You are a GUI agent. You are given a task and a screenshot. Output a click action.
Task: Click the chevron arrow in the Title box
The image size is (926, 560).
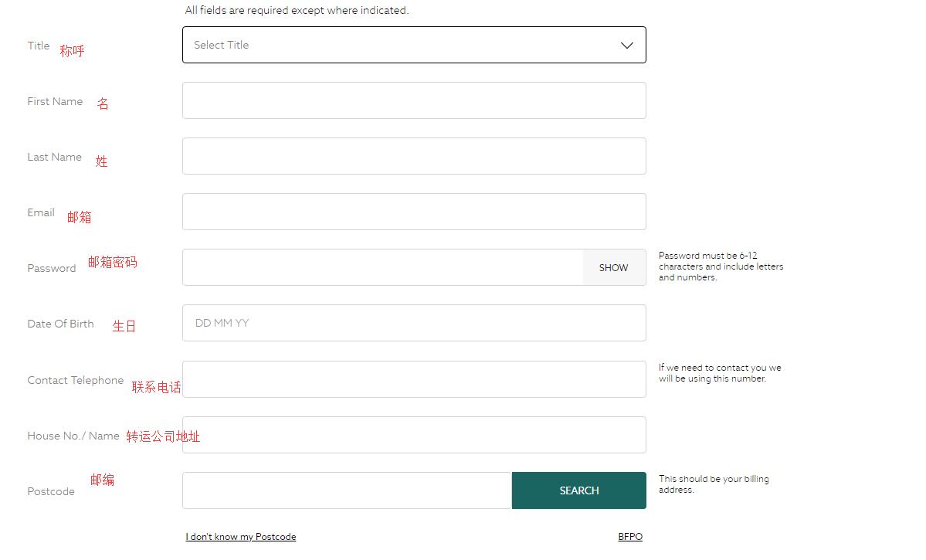627,46
